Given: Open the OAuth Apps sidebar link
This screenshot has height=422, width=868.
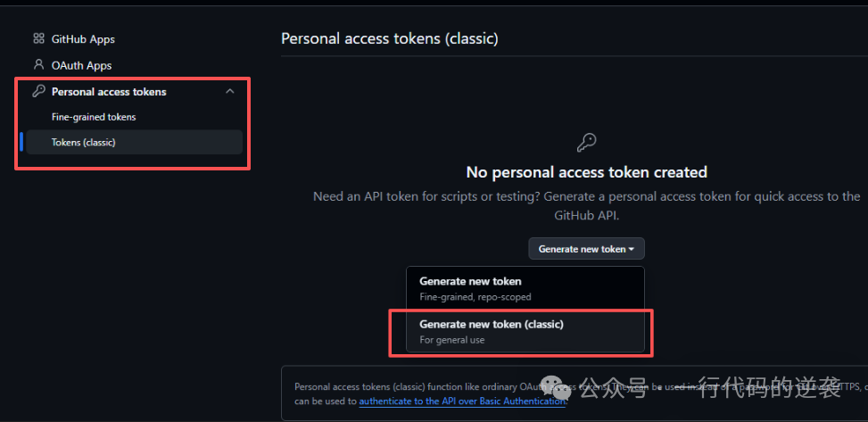Looking at the screenshot, I should pos(81,65).
